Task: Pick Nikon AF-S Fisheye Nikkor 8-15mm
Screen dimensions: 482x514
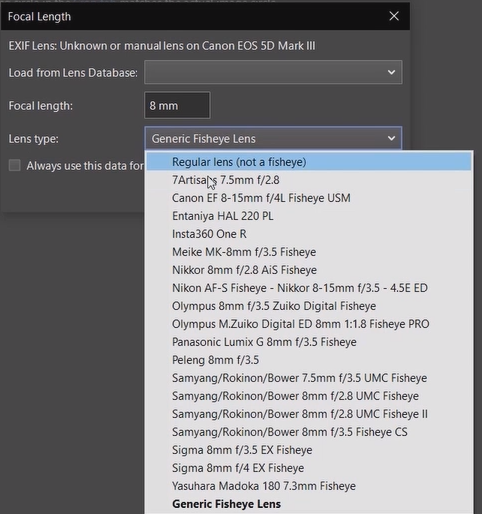Action: [309, 288]
